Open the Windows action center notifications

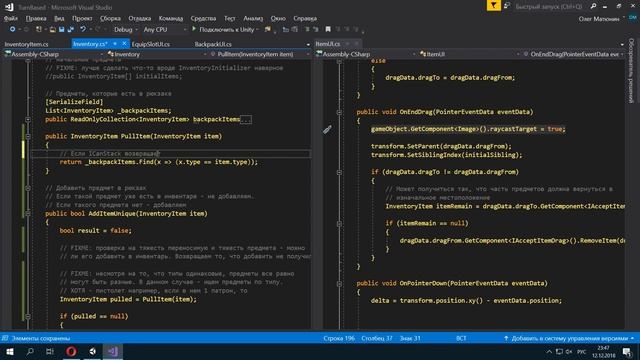pyautogui.click(x=627, y=352)
